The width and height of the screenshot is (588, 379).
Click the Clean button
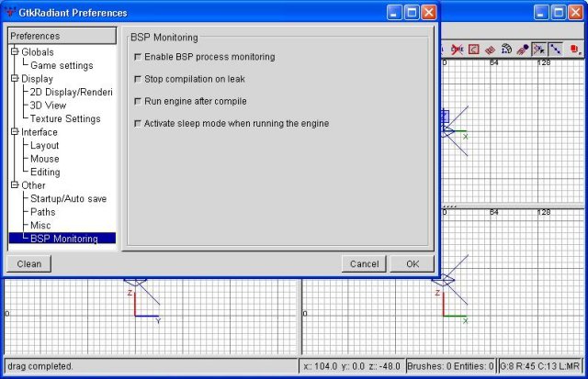[x=28, y=264]
